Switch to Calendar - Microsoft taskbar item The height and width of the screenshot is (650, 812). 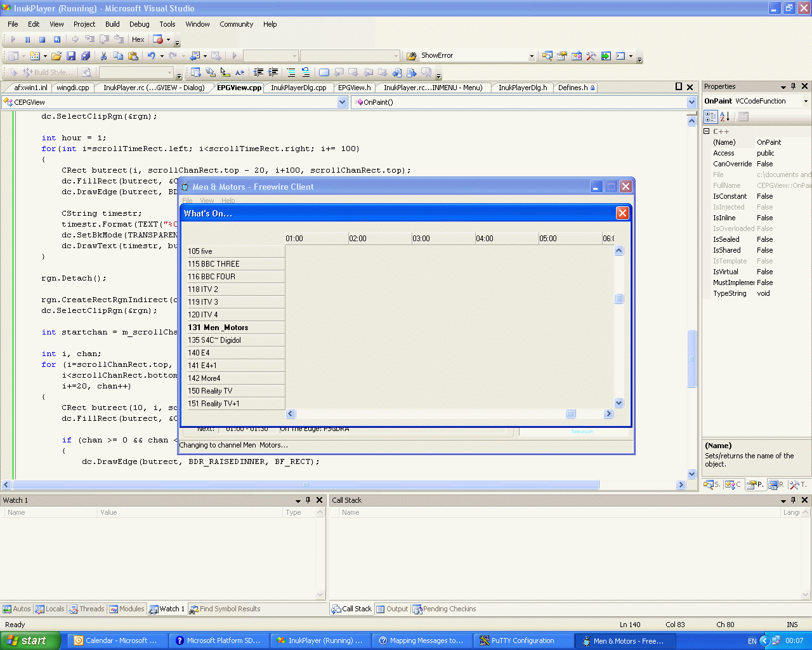[x=117, y=640]
